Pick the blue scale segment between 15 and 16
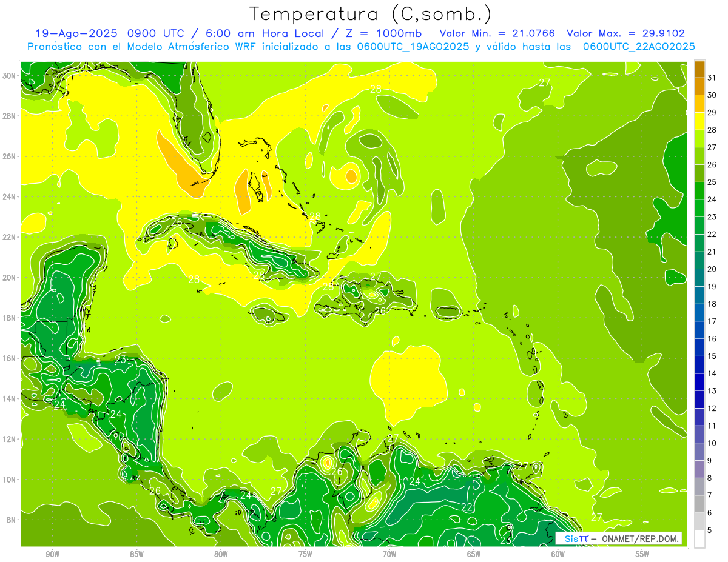Screen dimensions: 728x562 pyautogui.click(x=699, y=347)
